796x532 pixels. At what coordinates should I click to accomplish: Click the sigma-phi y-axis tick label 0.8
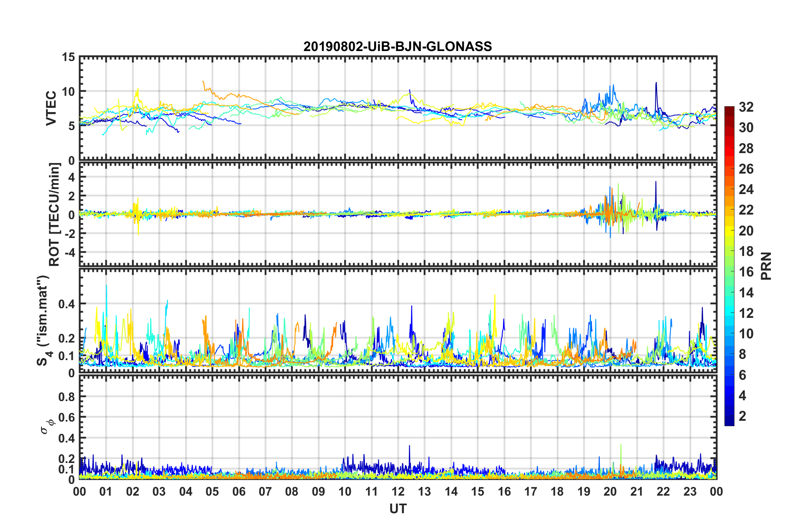click(67, 396)
